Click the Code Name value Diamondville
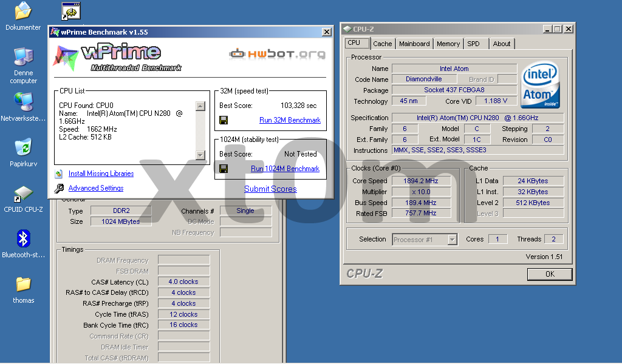The height and width of the screenshot is (364, 622). tap(423, 79)
